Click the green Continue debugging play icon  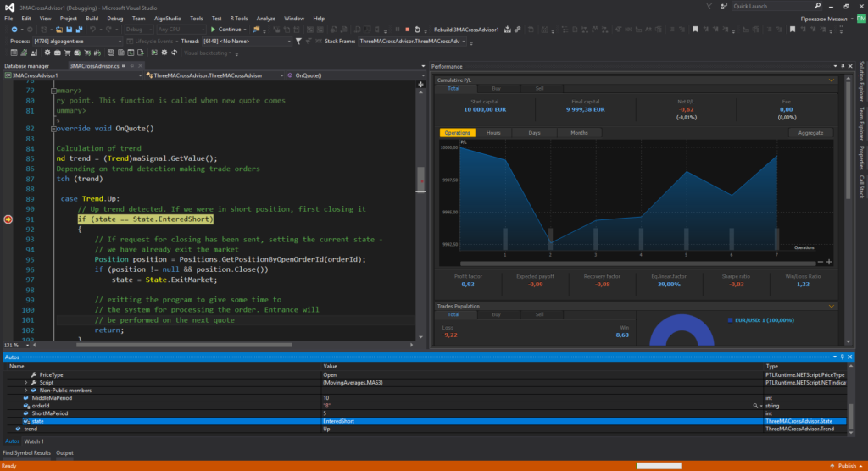tap(212, 30)
